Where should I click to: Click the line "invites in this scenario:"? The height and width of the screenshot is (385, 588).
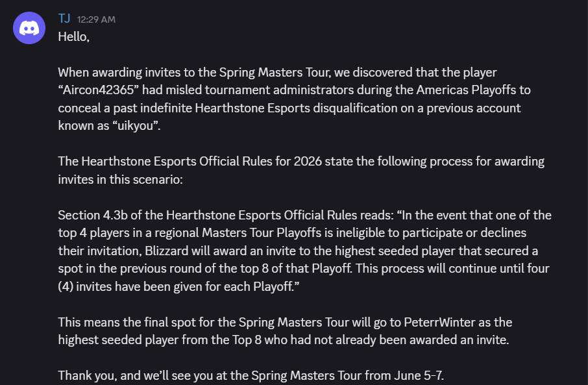point(120,179)
